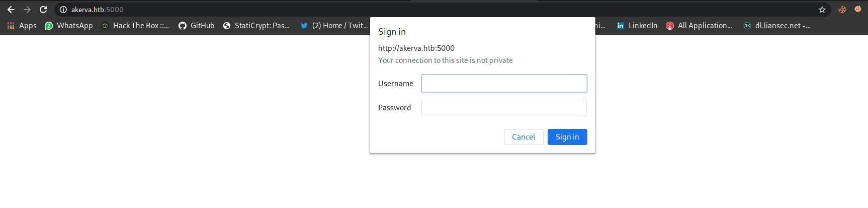Open the LinkedIn bookmark
The width and height of the screenshot is (868, 208).
tap(637, 26)
